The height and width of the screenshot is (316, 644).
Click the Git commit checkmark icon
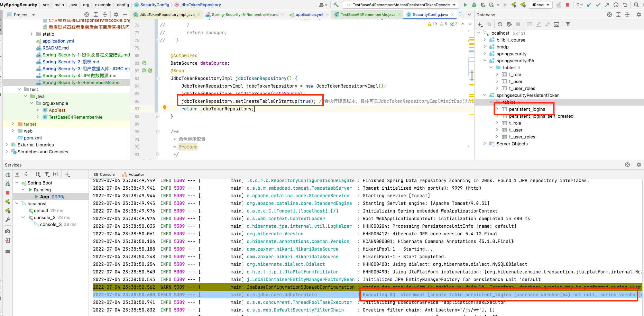pyautogui.click(x=598, y=4)
